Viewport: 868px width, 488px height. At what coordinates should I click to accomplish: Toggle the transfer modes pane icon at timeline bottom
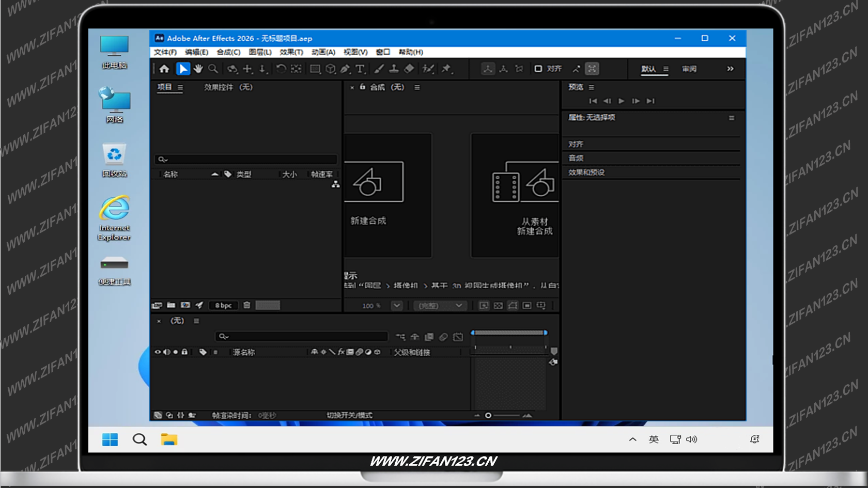coord(169,415)
